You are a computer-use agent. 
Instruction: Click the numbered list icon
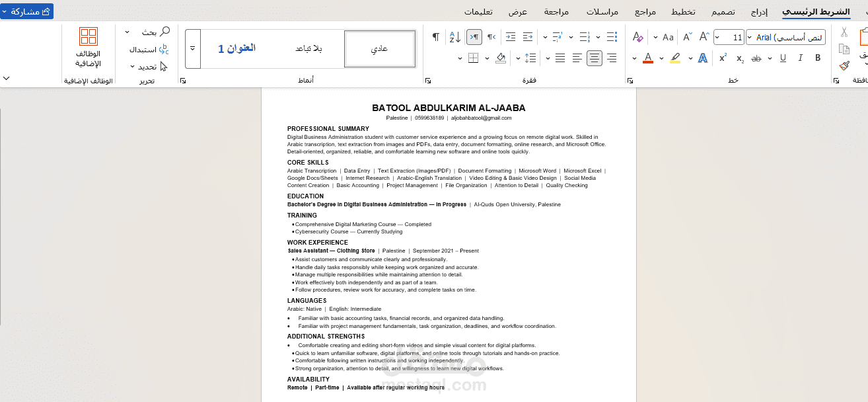pyautogui.click(x=585, y=37)
